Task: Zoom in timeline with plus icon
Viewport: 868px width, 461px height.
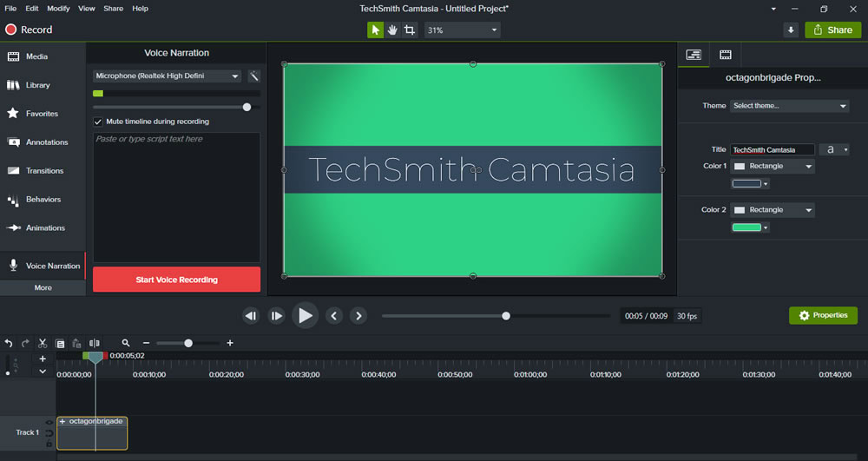Action: click(230, 343)
